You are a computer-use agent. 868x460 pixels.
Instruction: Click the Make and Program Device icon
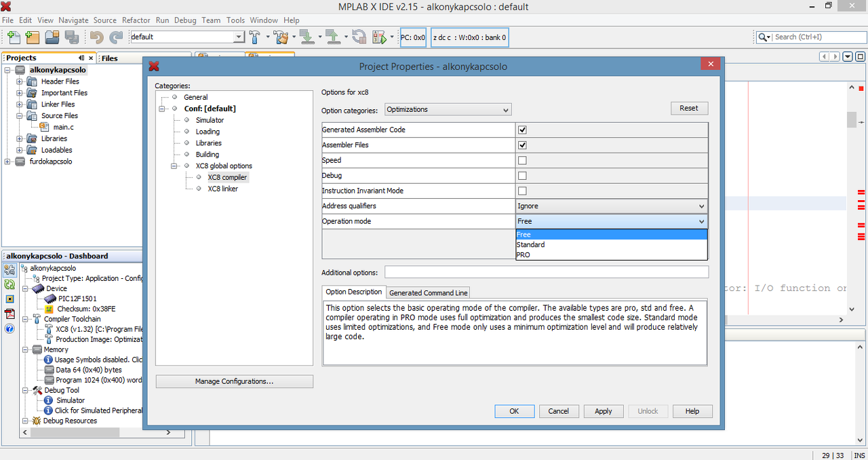point(307,37)
